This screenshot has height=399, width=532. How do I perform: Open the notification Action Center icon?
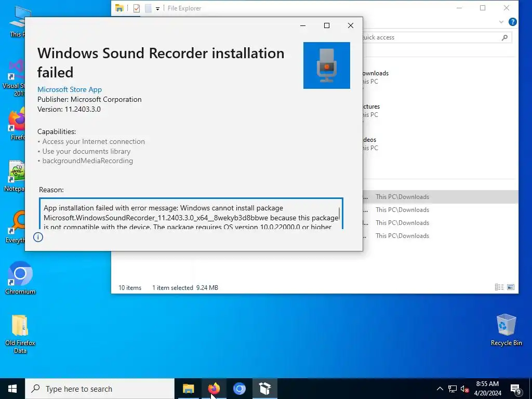tap(516, 389)
